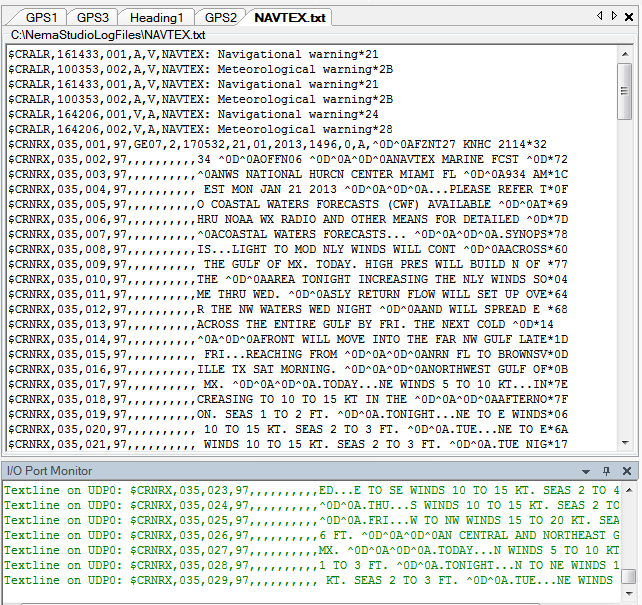The width and height of the screenshot is (642, 605).
Task: Click the editor vertical scrollbar thumb
Action: (625, 100)
